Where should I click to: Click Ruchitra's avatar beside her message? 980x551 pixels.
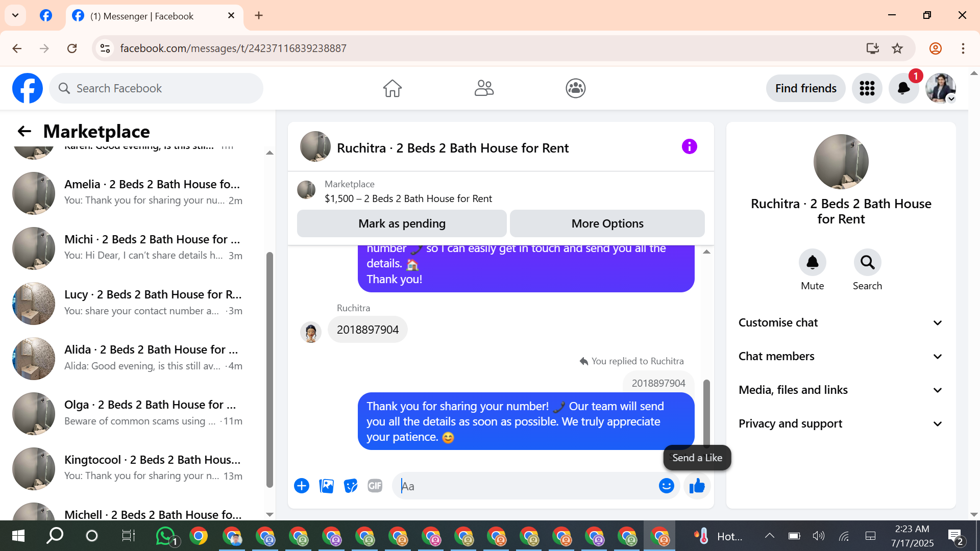coord(310,332)
